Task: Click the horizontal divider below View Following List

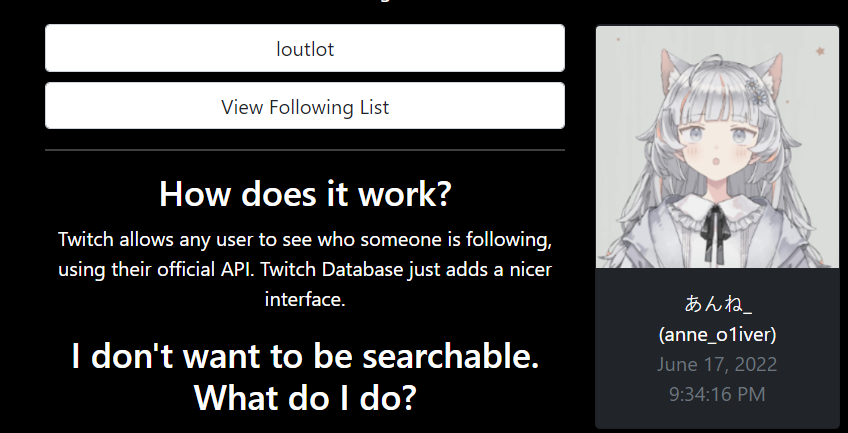Action: coord(304,150)
